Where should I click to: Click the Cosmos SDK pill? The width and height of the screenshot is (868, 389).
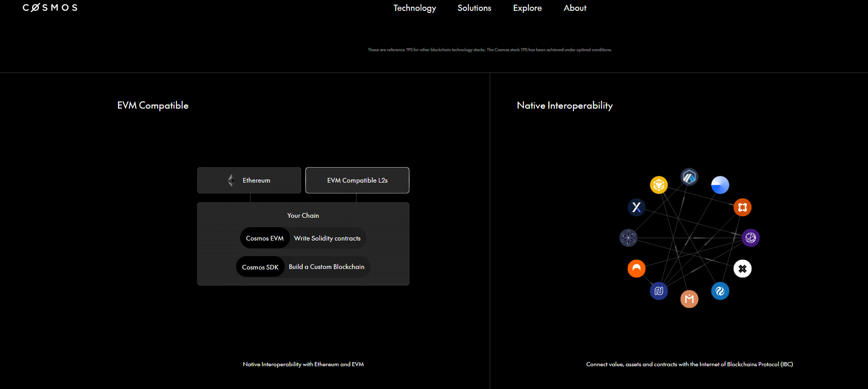tap(260, 267)
